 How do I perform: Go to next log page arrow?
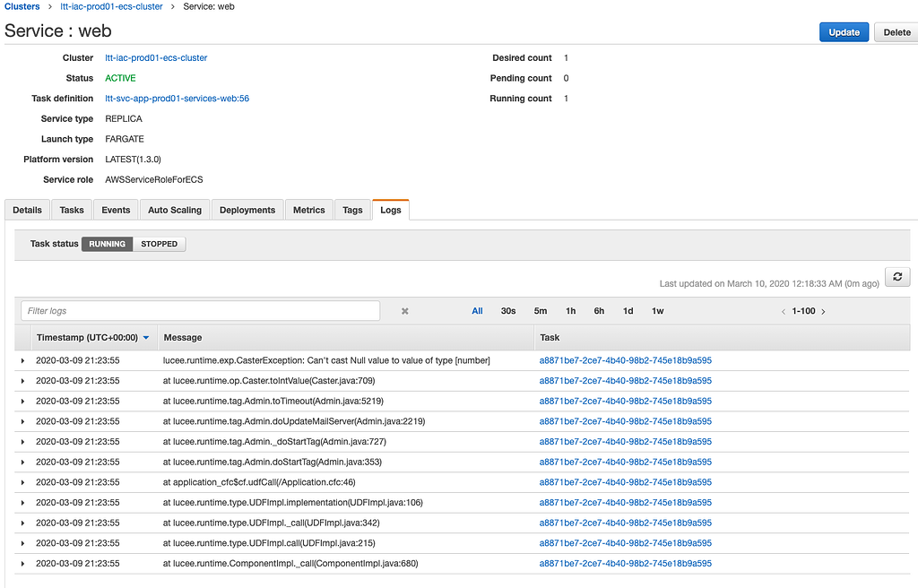point(823,312)
